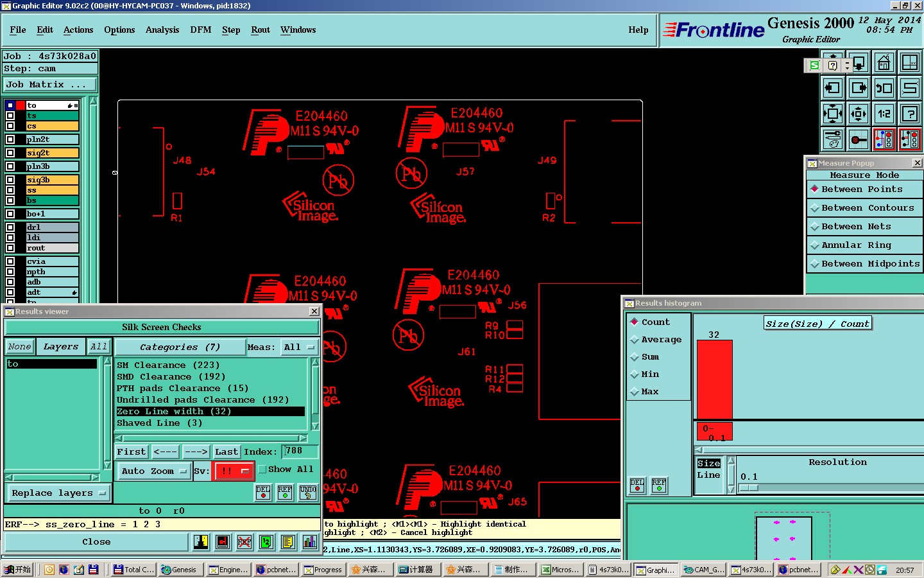
Task: Open the DFM menu
Action: click(201, 30)
